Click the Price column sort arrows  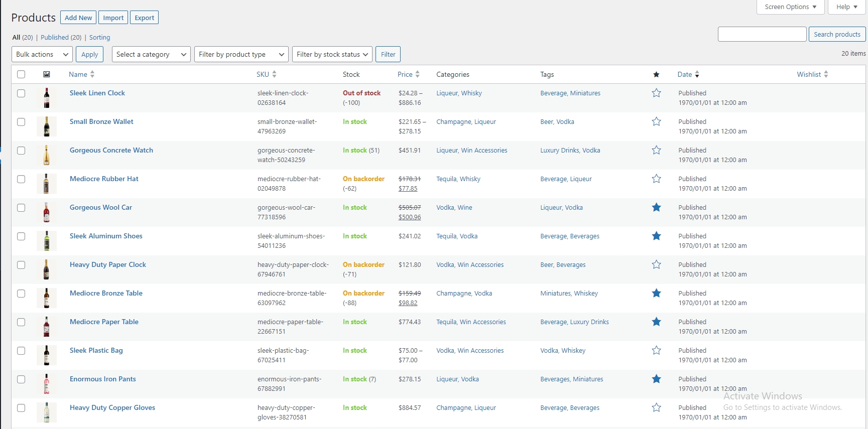417,74
